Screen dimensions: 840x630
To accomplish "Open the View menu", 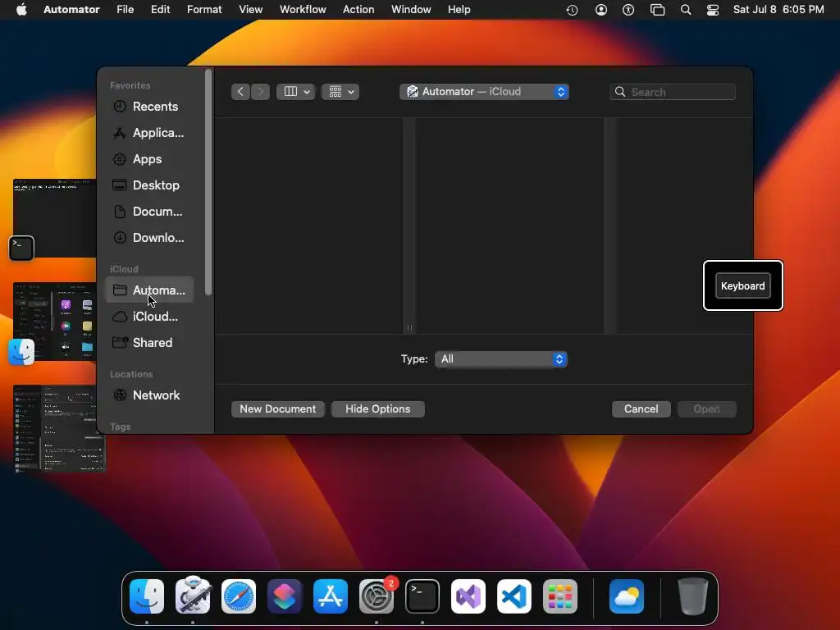I will pos(251,10).
